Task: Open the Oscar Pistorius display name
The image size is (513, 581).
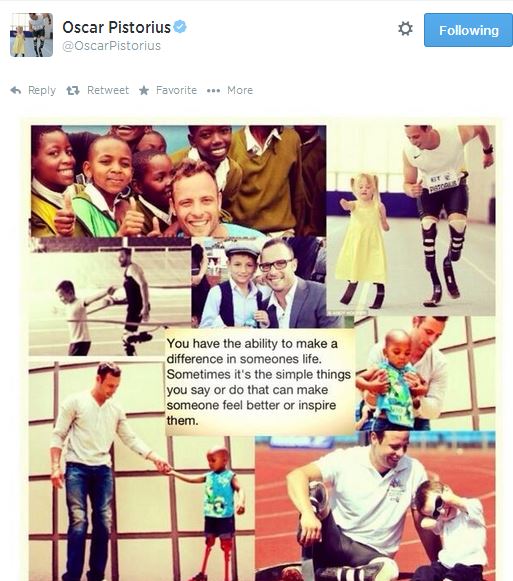Action: coord(116,27)
